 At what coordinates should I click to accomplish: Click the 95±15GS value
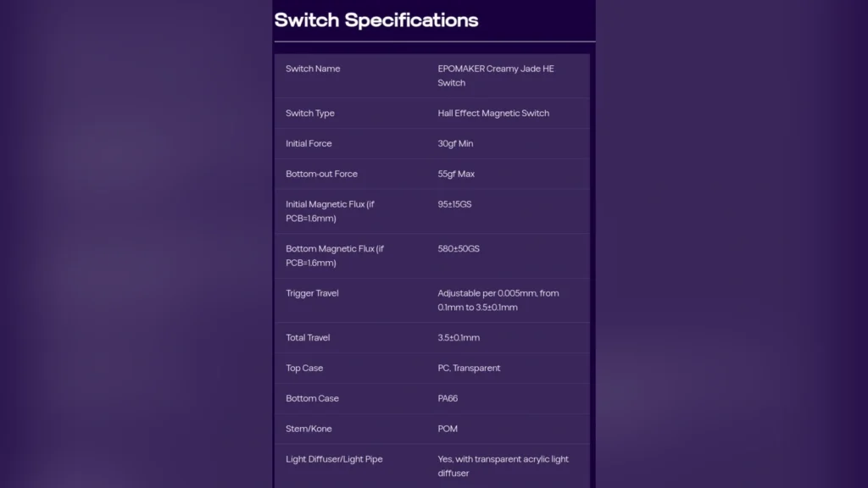[454, 204]
